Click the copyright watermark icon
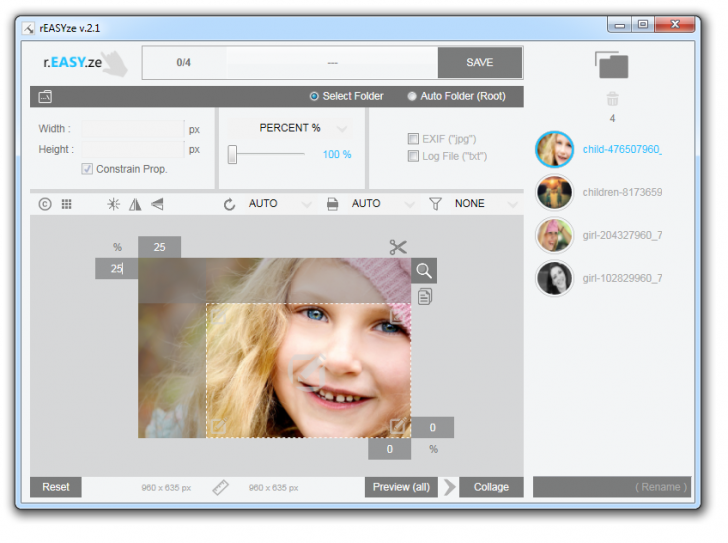728x543 pixels. click(x=45, y=204)
